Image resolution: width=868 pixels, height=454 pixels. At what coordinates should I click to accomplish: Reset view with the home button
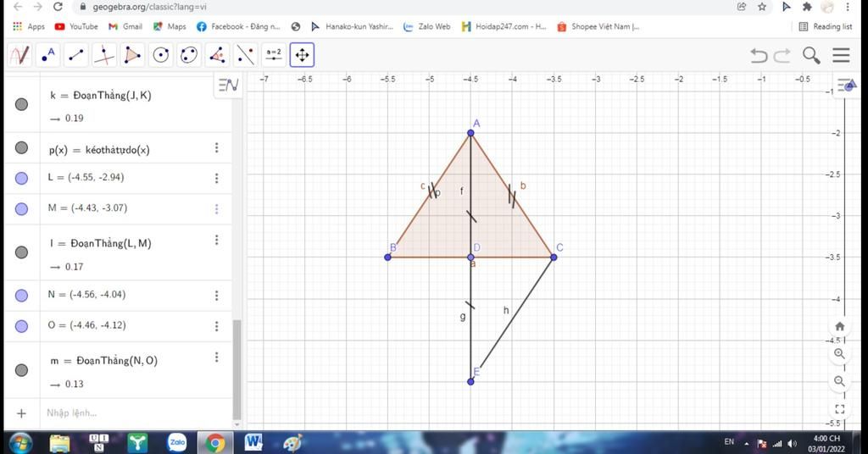pos(840,326)
